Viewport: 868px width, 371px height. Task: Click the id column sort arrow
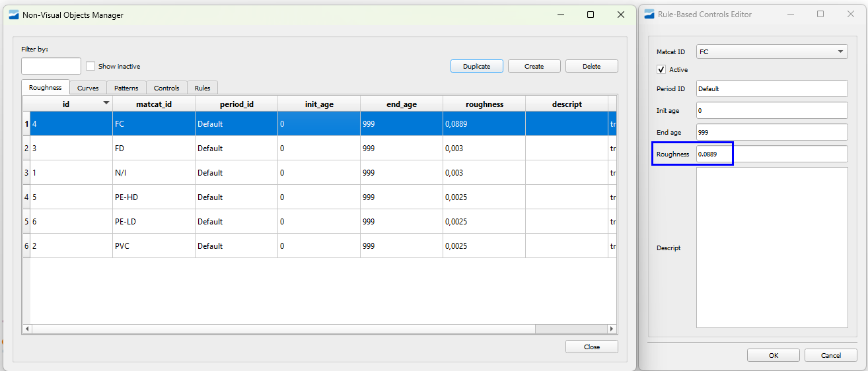click(106, 104)
